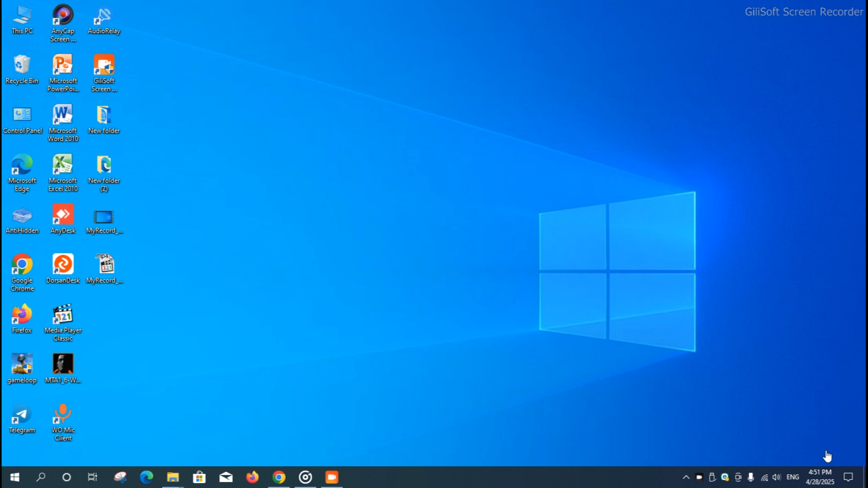Select the New folder (2) desktop icon

104,173
